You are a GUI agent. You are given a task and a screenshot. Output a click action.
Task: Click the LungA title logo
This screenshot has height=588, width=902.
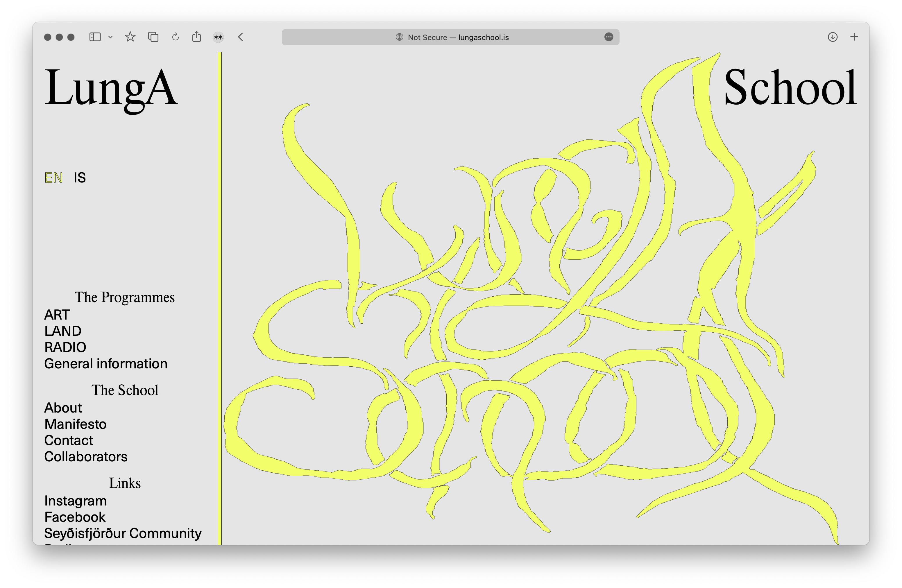(x=111, y=88)
